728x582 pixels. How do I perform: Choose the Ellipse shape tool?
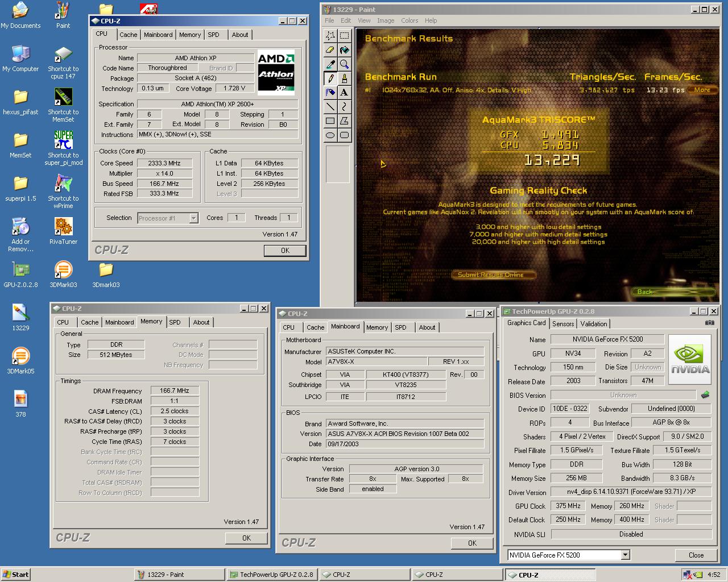tap(330, 135)
